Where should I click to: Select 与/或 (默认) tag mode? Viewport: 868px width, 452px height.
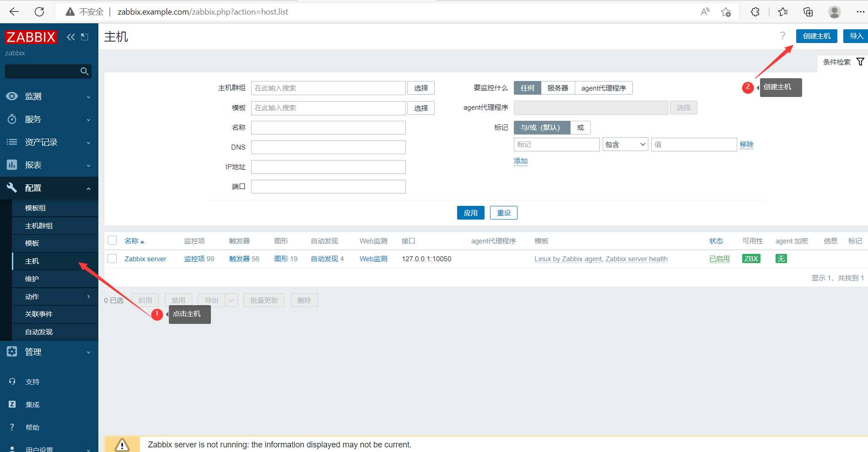click(x=542, y=128)
